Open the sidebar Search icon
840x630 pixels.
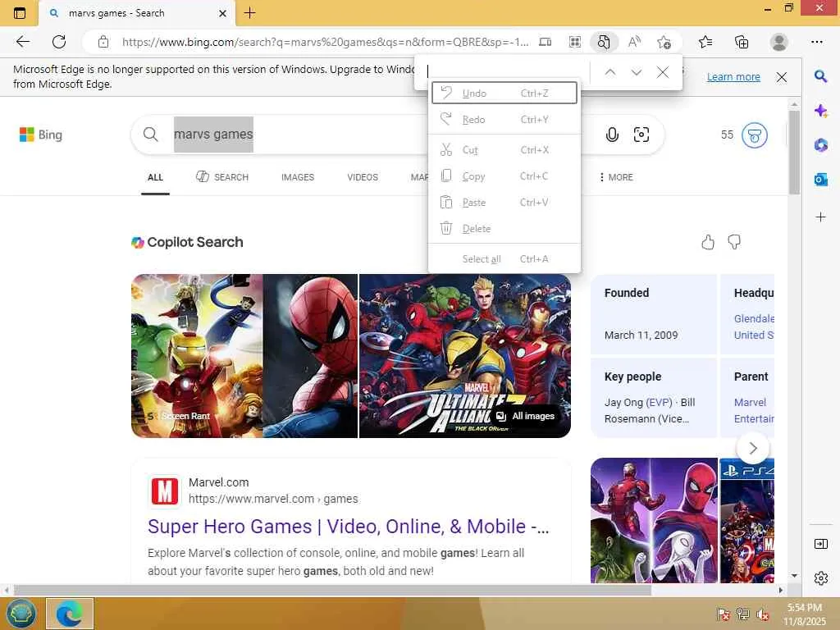(x=820, y=76)
